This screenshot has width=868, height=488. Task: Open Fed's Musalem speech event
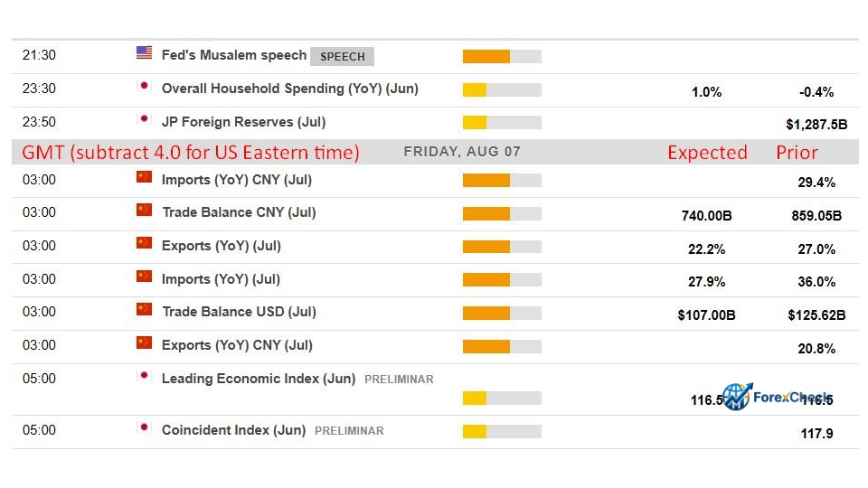233,55
